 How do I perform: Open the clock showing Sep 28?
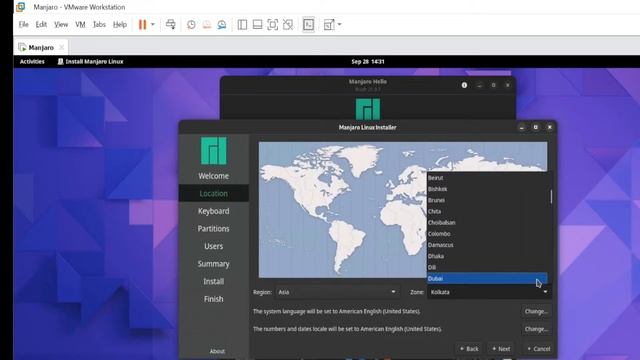pos(368,62)
